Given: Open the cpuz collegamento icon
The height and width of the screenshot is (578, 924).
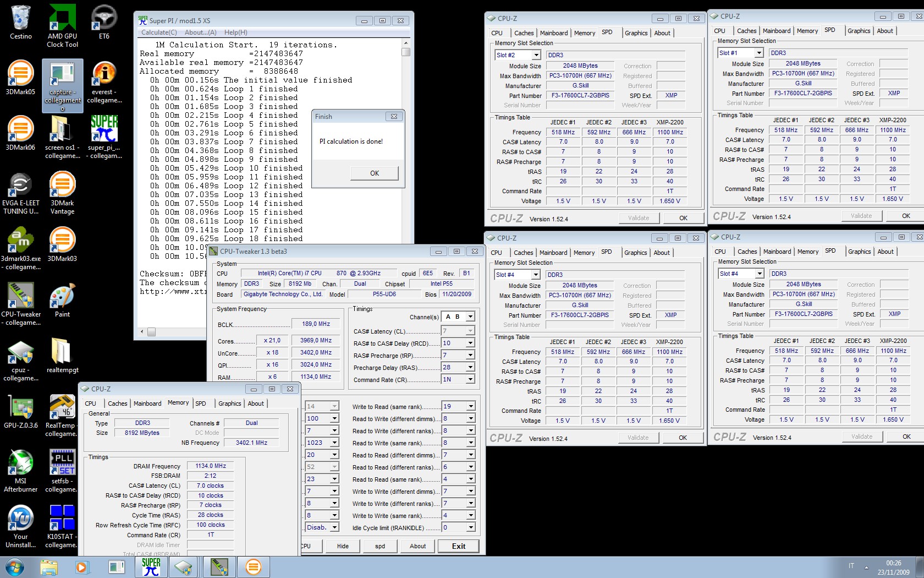Looking at the screenshot, I should tap(21, 360).
